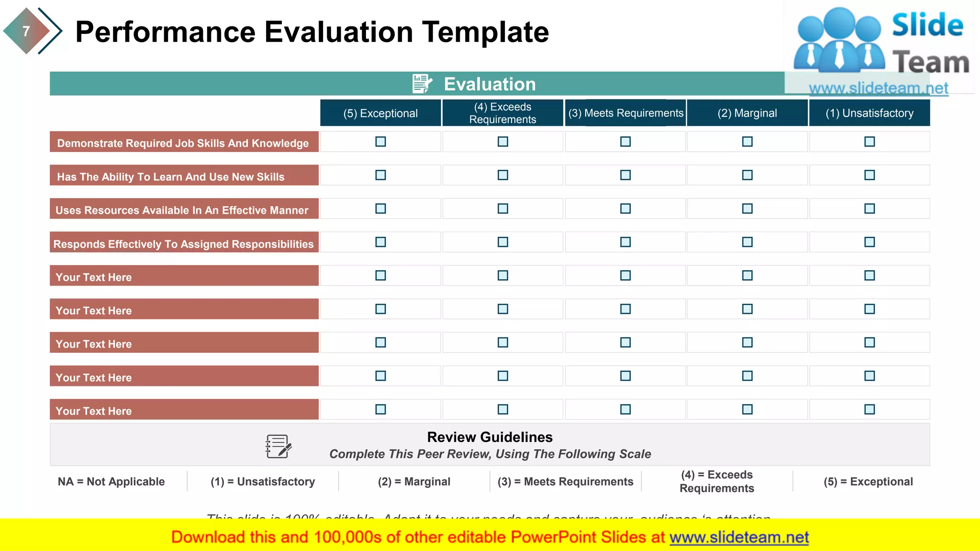Check Unsatisfactory for Responds Effectively row

869,242
